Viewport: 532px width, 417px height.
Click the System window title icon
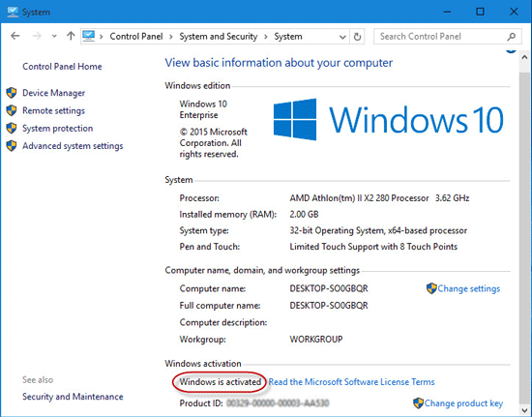(13, 12)
